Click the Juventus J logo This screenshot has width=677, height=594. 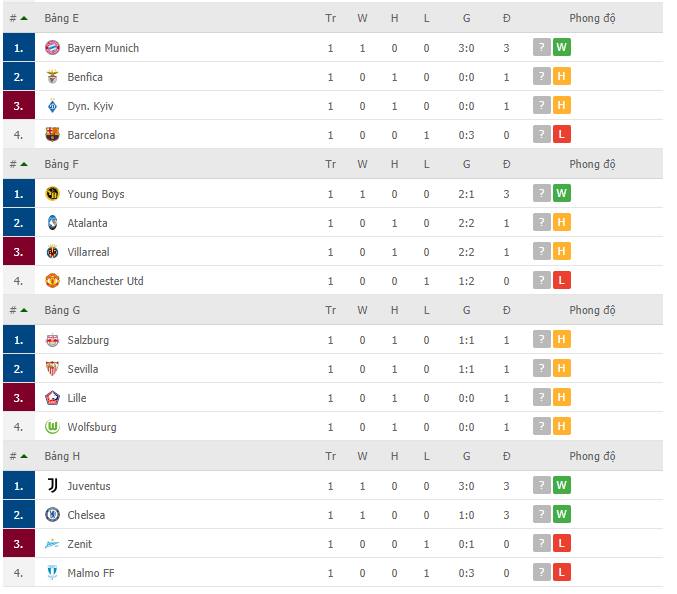coord(53,486)
